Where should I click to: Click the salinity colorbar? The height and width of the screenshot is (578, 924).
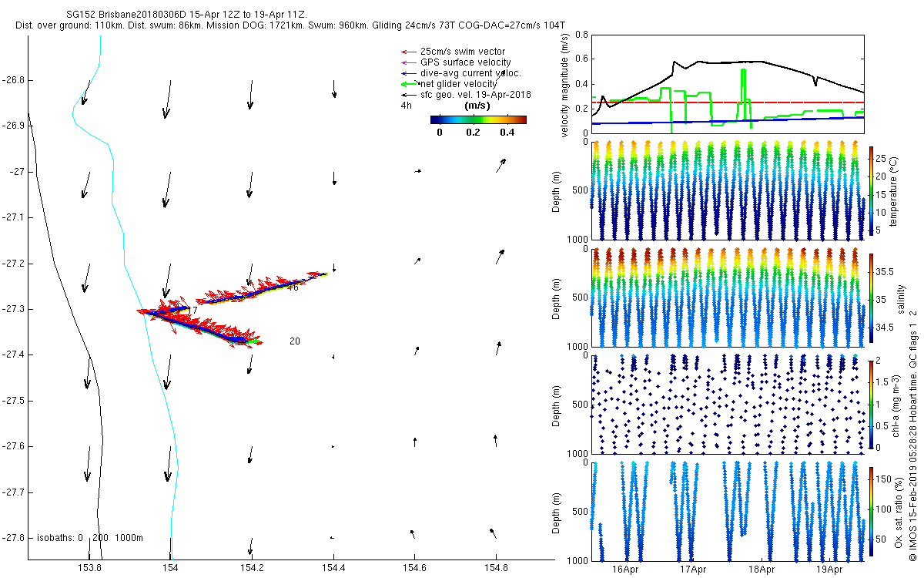pos(872,298)
